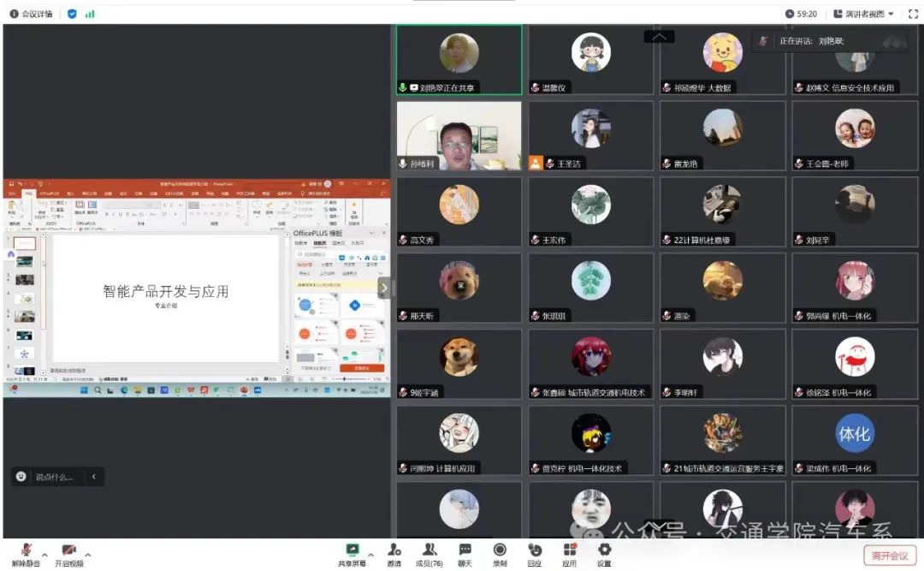Turn on camera with 开启视频

coord(68,553)
